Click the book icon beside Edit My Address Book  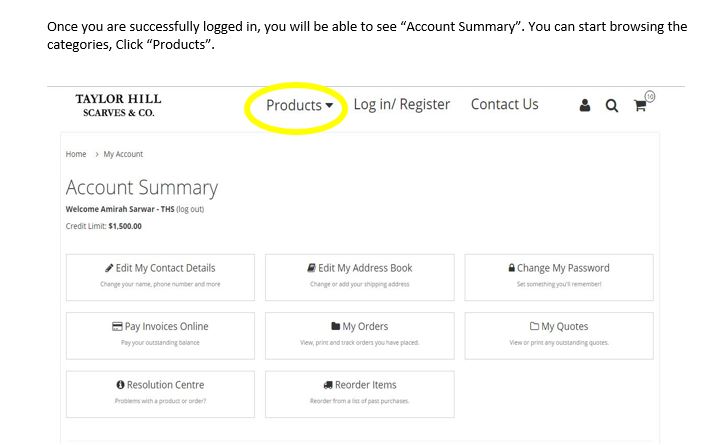(x=311, y=268)
